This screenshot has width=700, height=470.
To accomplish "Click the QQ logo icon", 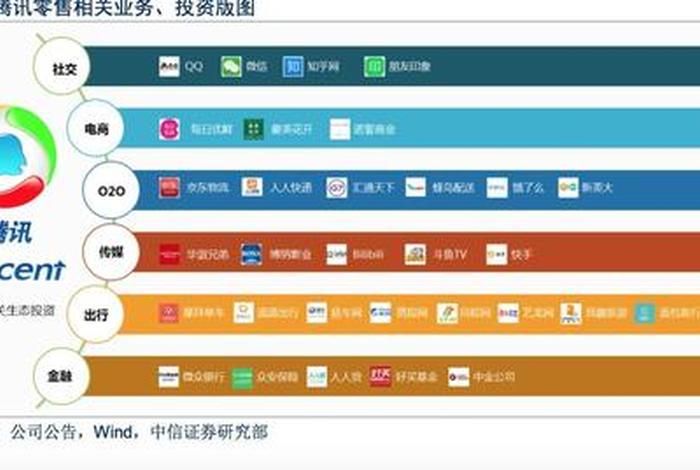I will [x=169, y=67].
